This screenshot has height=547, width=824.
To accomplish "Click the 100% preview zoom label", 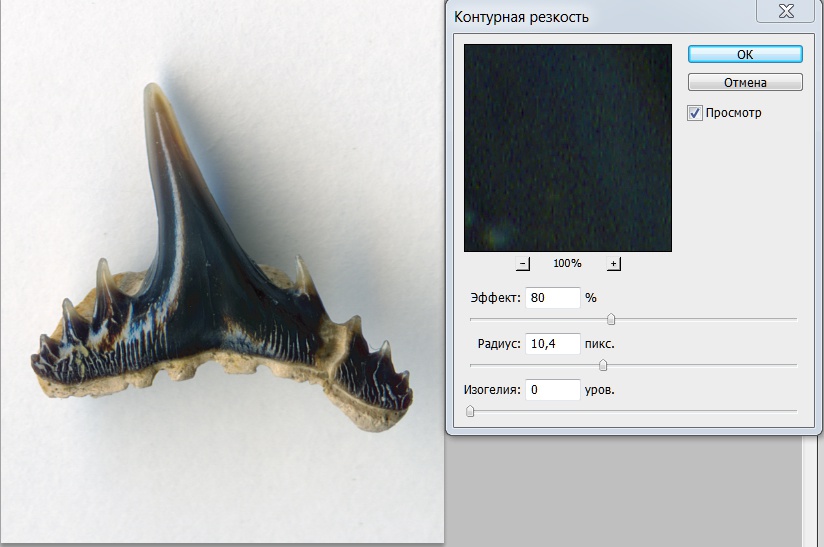I will [567, 263].
